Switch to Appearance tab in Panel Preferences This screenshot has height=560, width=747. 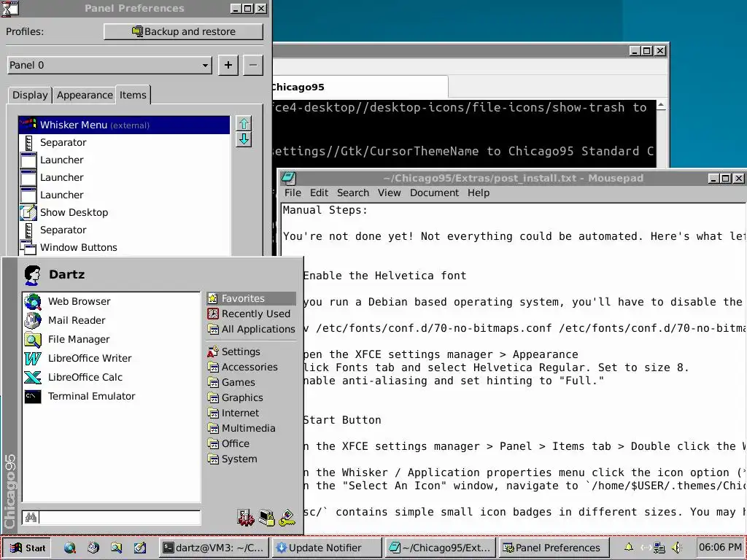(x=85, y=96)
